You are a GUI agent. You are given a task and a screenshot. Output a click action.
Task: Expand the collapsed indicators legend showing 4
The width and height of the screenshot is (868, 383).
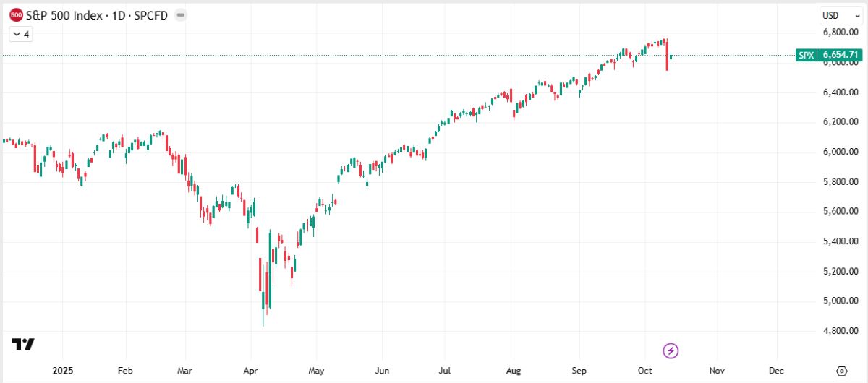[x=20, y=34]
